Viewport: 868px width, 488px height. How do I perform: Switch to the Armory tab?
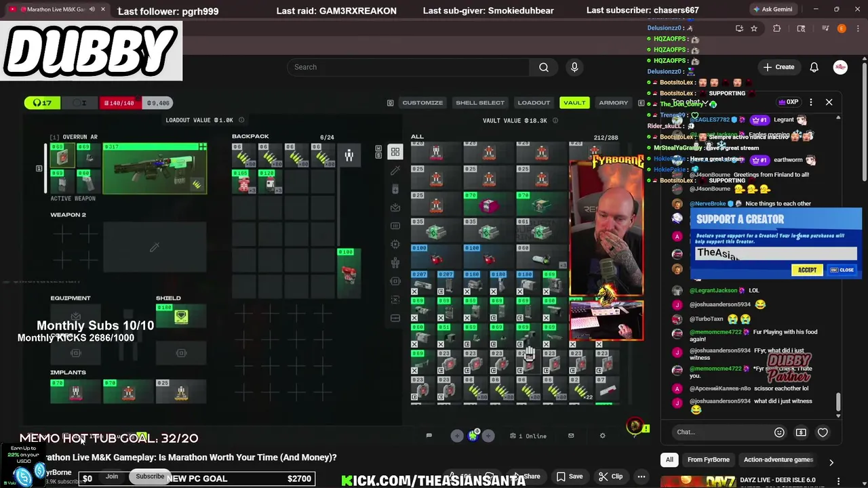click(614, 103)
